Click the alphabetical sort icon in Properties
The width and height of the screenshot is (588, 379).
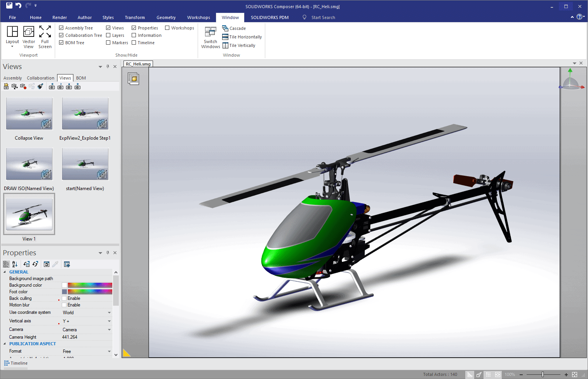pos(15,264)
